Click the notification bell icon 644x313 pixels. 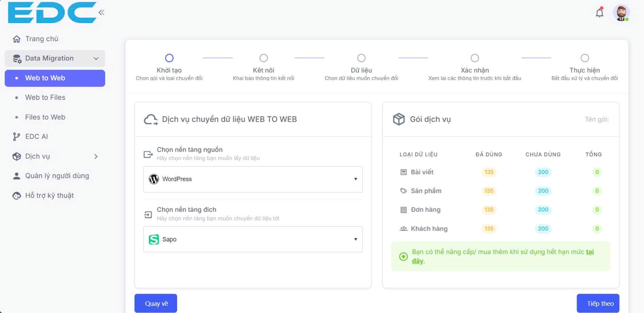(x=599, y=13)
